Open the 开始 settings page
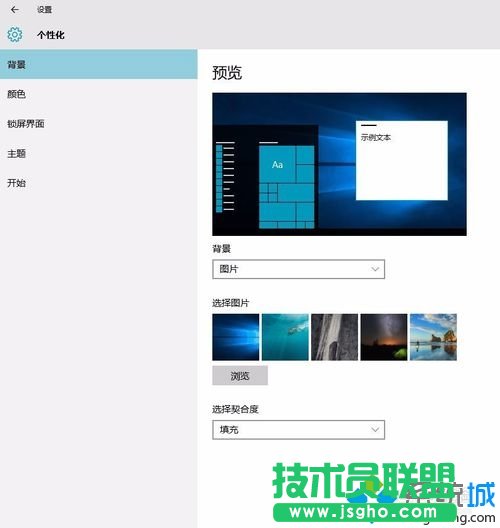This screenshot has height=528, width=500. pos(99,183)
